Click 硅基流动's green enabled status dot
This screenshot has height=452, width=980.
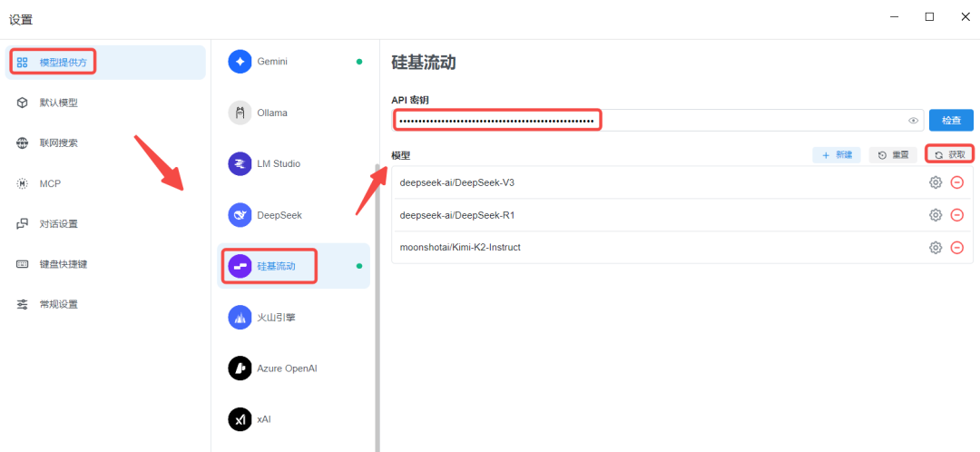coord(359,266)
